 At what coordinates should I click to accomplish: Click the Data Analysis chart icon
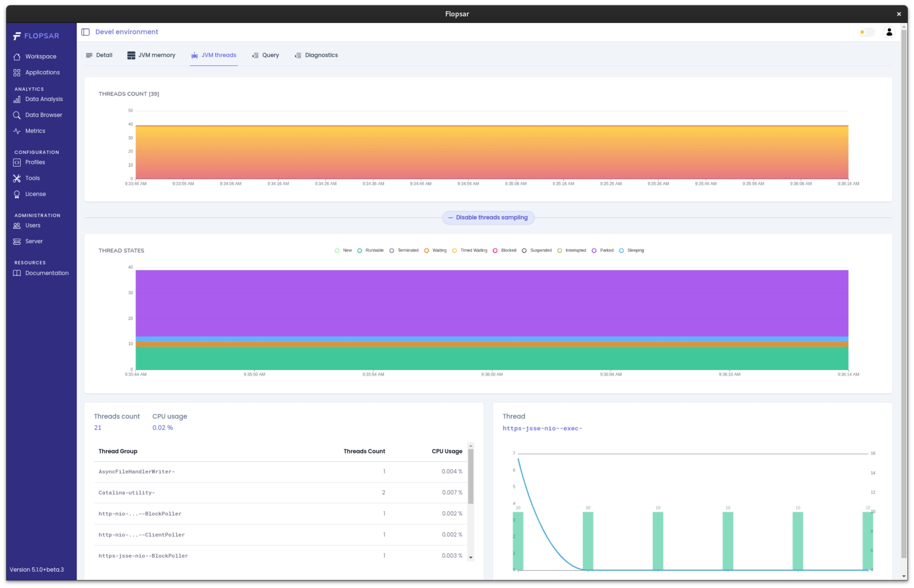coord(17,99)
